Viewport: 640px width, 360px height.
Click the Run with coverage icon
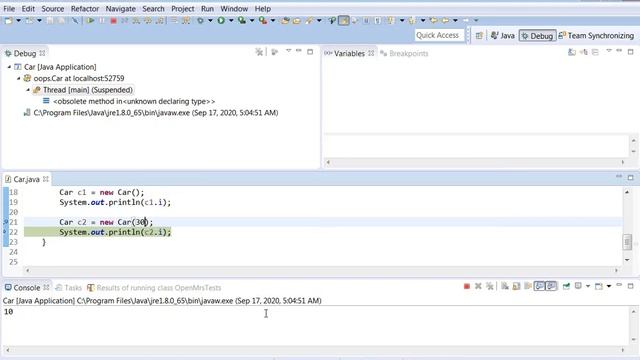tap(242, 20)
